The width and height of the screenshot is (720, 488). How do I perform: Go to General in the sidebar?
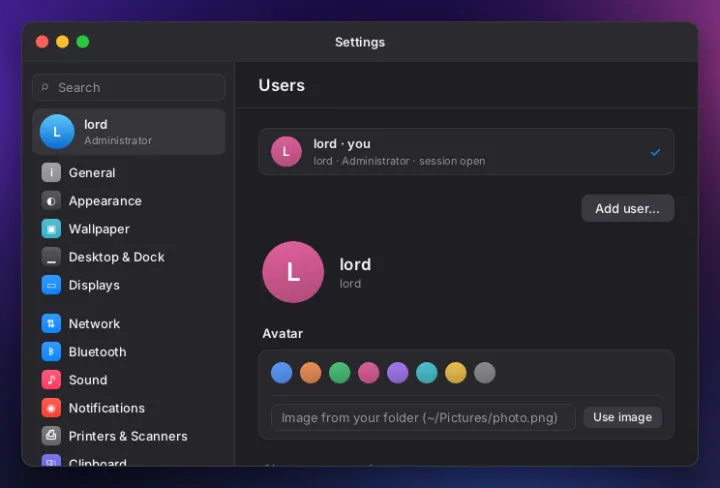(x=129, y=173)
